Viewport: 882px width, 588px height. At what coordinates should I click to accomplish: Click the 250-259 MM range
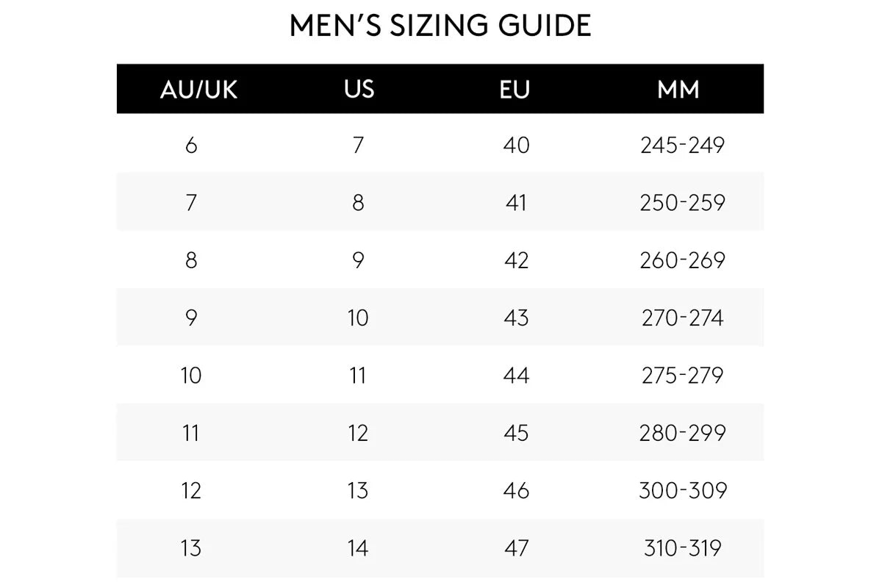click(x=682, y=203)
